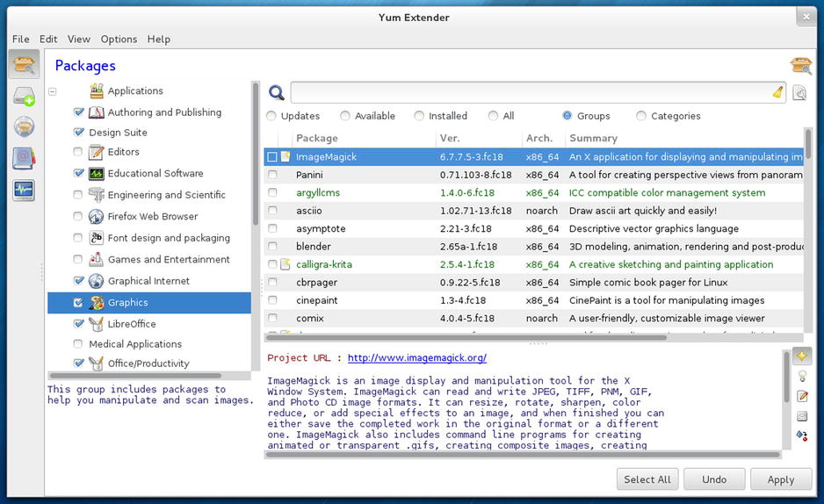Click the description panel horizontal scrollbar

click(x=523, y=455)
